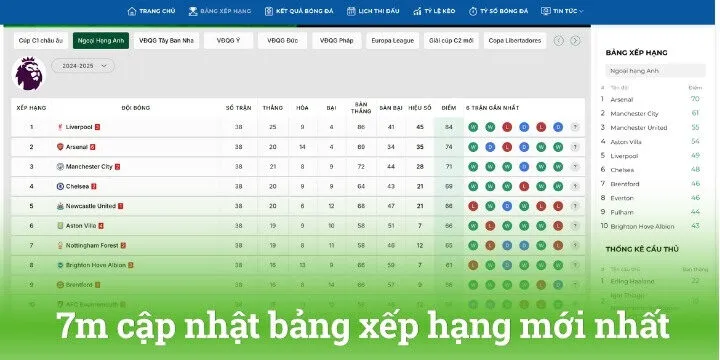The width and height of the screenshot is (720, 360).
Task: Sort table by Số trận column header
Action: pyautogui.click(x=239, y=108)
